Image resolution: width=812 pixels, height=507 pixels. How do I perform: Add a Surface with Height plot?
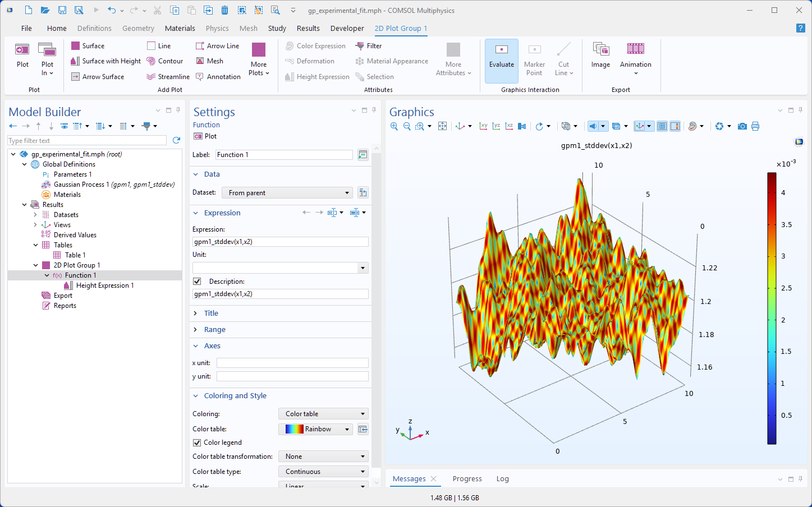pyautogui.click(x=105, y=61)
